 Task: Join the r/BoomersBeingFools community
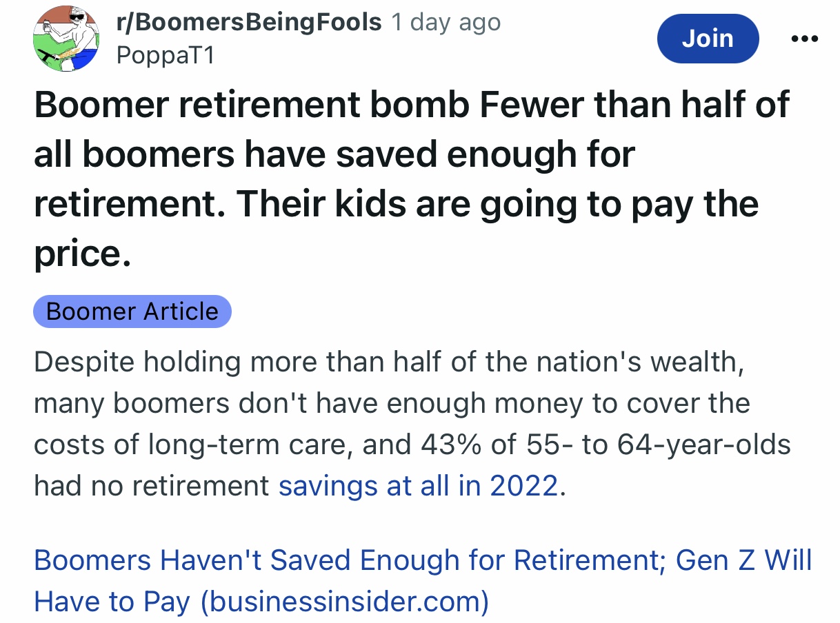coord(708,39)
